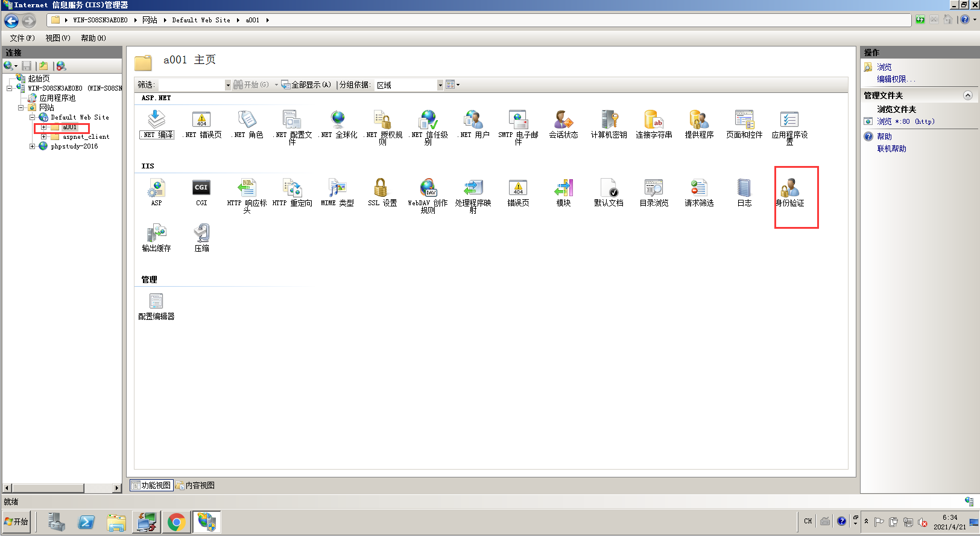The image size is (980, 536).
Task: Open the 筛选 filter combo box dropdown
Action: point(228,85)
